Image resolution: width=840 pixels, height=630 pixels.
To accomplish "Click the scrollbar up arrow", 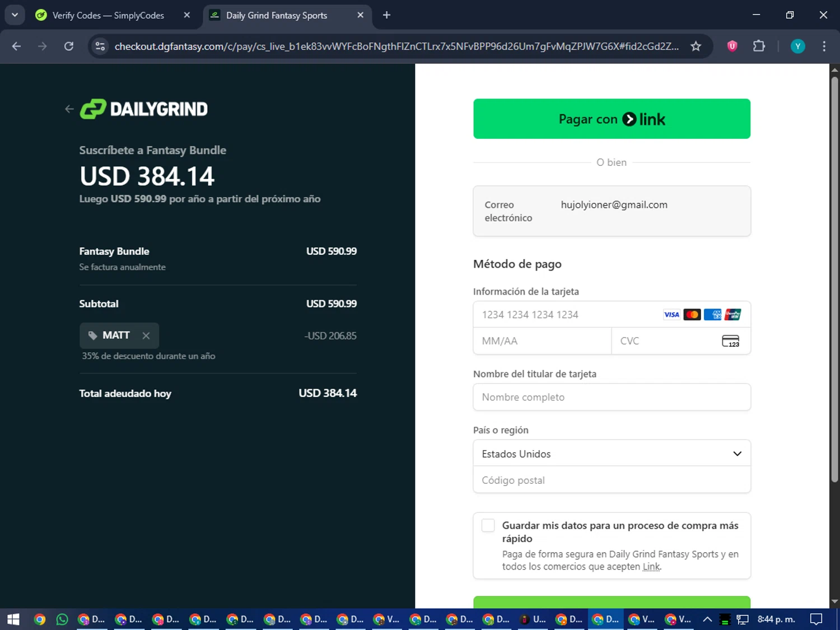I will [834, 70].
